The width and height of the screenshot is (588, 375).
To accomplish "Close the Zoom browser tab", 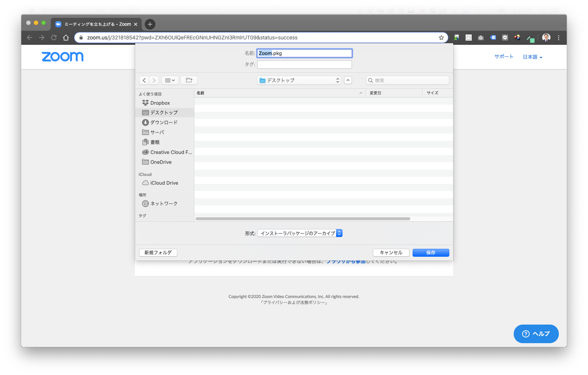I will 136,24.
